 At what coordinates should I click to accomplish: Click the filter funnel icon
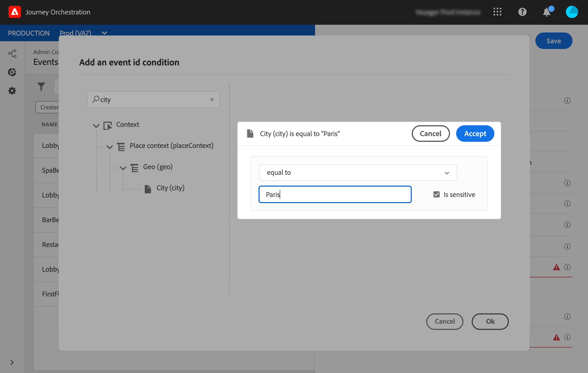point(41,87)
